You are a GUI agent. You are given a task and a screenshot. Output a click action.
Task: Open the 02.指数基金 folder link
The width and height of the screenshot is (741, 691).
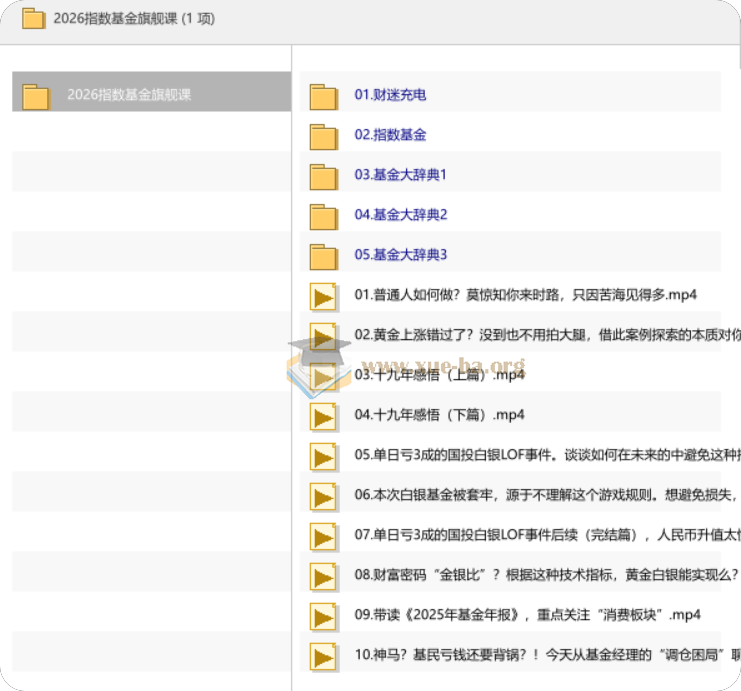pos(390,135)
